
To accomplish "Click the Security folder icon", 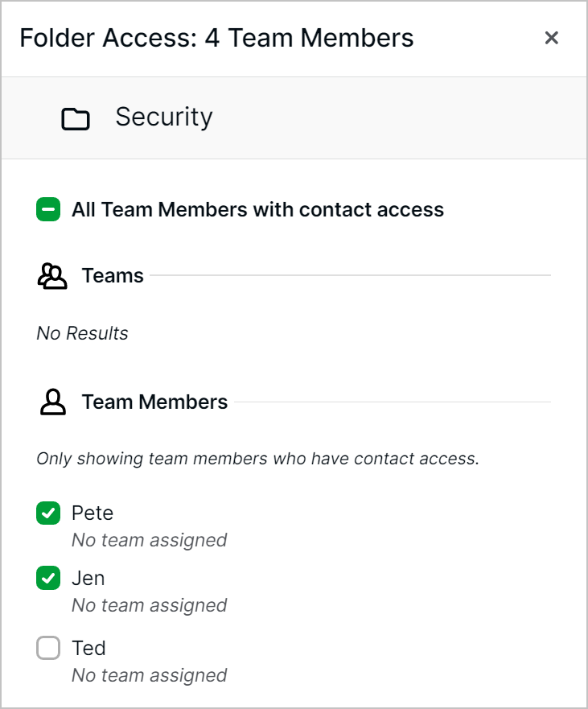I will coord(76,119).
